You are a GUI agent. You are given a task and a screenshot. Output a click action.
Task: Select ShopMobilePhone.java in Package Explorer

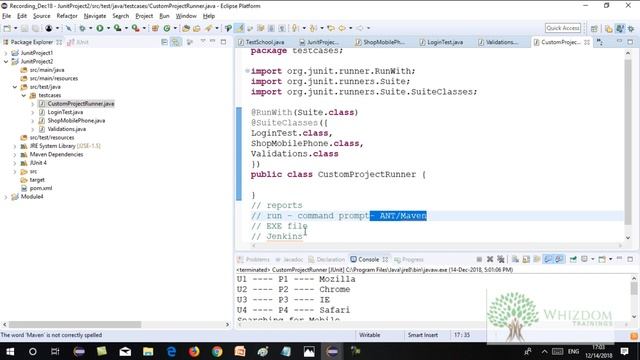[76, 121]
